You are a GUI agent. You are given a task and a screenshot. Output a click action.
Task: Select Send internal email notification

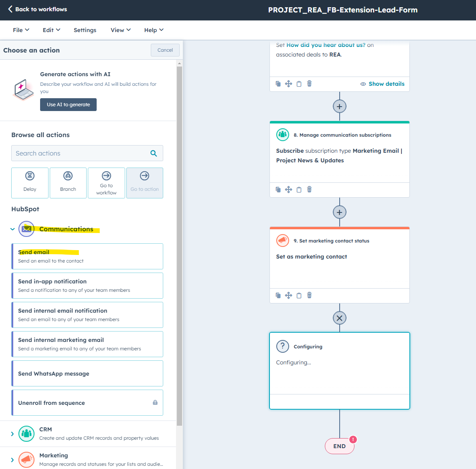click(x=87, y=315)
